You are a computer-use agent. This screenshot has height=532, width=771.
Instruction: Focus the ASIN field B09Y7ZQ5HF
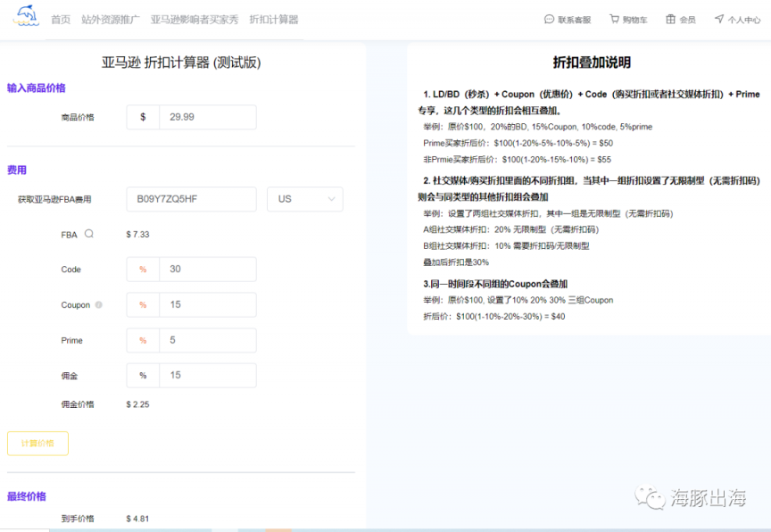(x=191, y=199)
